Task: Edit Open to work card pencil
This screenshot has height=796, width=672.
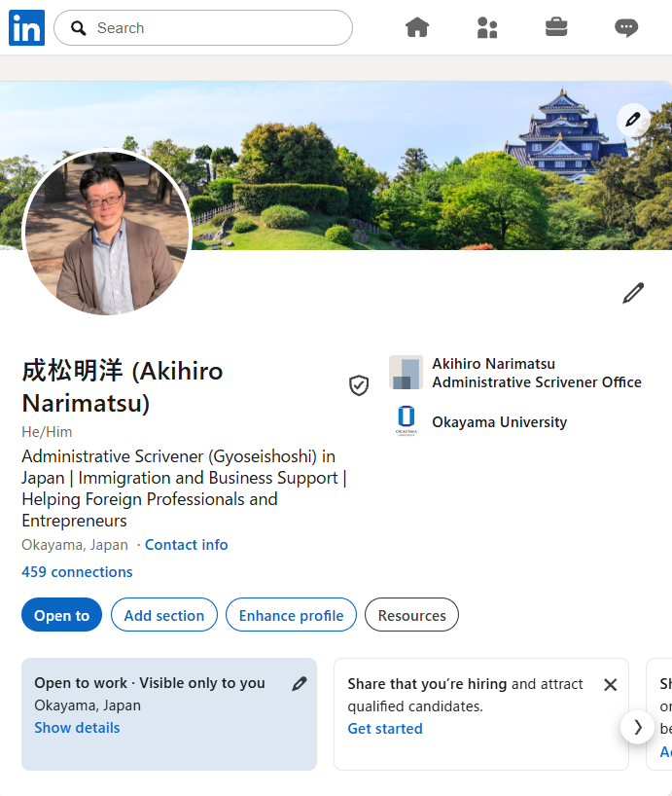Action: click(x=300, y=684)
